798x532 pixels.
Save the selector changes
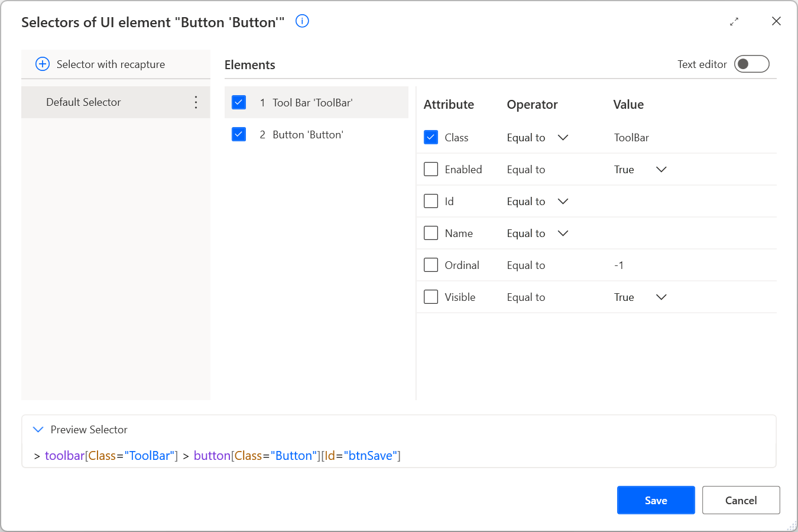(656, 499)
